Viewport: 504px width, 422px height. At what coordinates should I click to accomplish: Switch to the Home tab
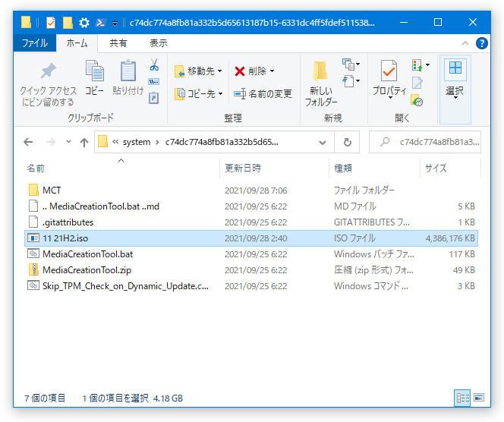[77, 43]
